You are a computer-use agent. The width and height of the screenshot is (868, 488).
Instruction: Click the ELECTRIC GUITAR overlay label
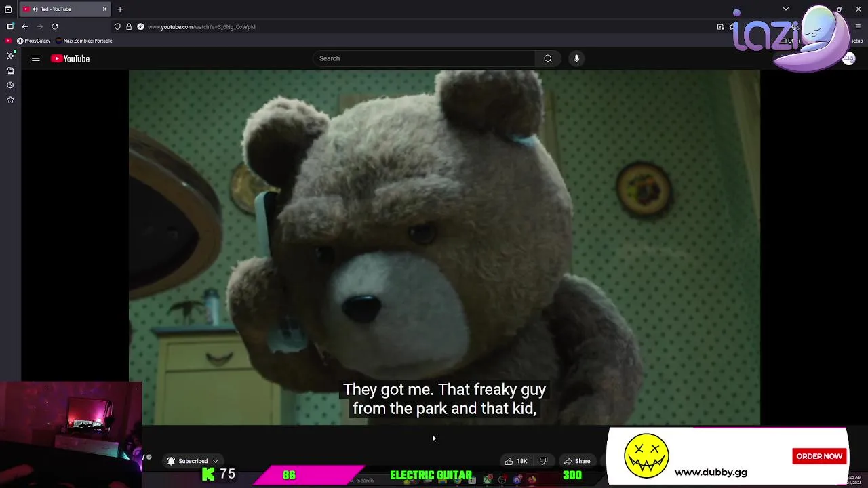[431, 475]
